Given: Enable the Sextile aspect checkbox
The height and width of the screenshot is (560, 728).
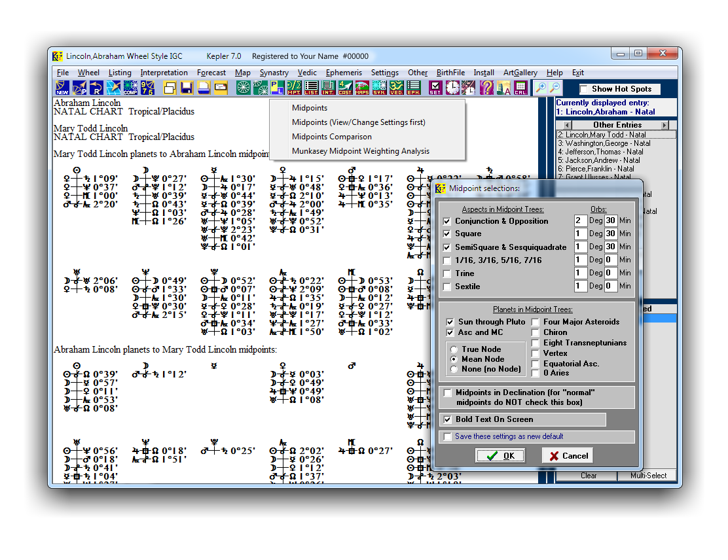Looking at the screenshot, I should tap(446, 287).
